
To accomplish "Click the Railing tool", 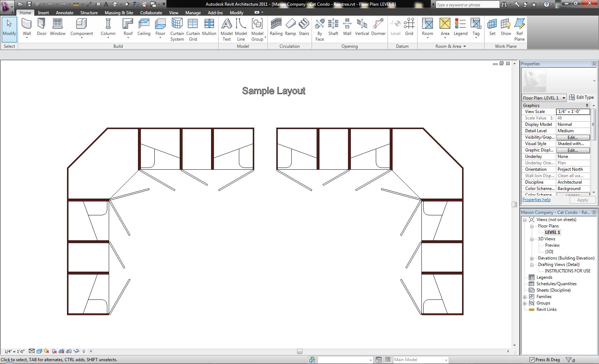I will click(x=276, y=27).
